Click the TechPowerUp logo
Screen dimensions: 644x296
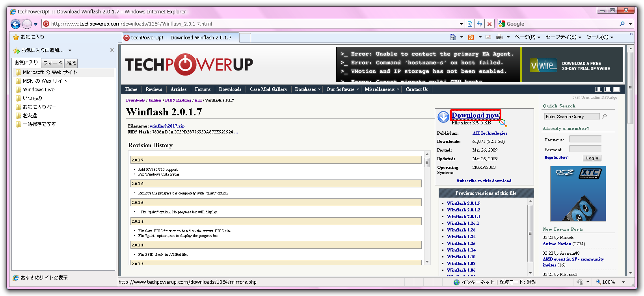click(189, 64)
